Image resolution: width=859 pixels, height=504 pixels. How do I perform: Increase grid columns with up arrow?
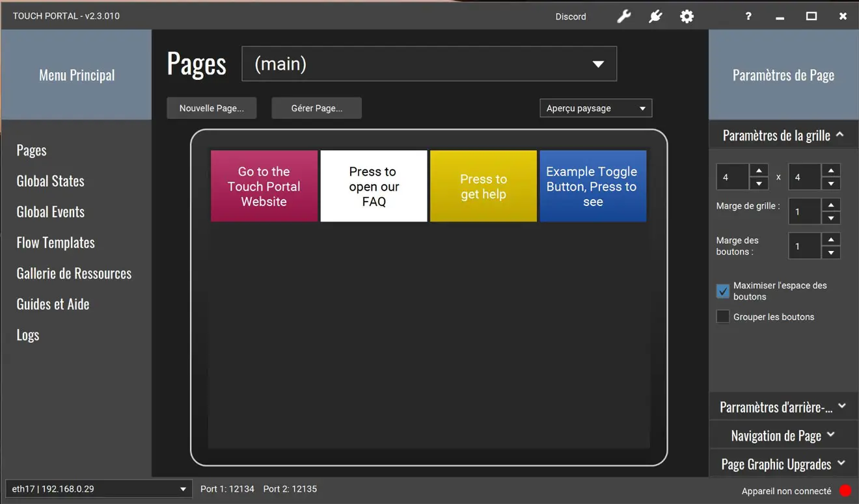pos(759,170)
